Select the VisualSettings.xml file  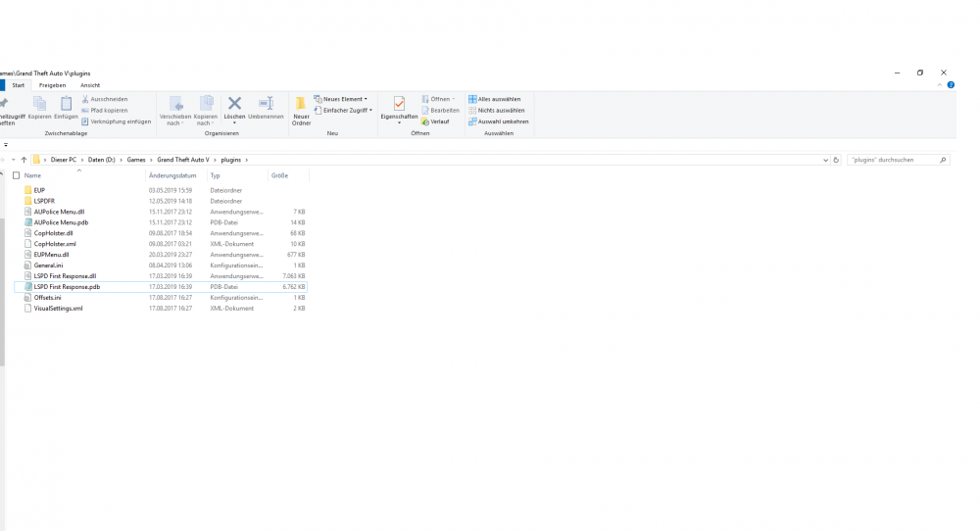[x=58, y=308]
